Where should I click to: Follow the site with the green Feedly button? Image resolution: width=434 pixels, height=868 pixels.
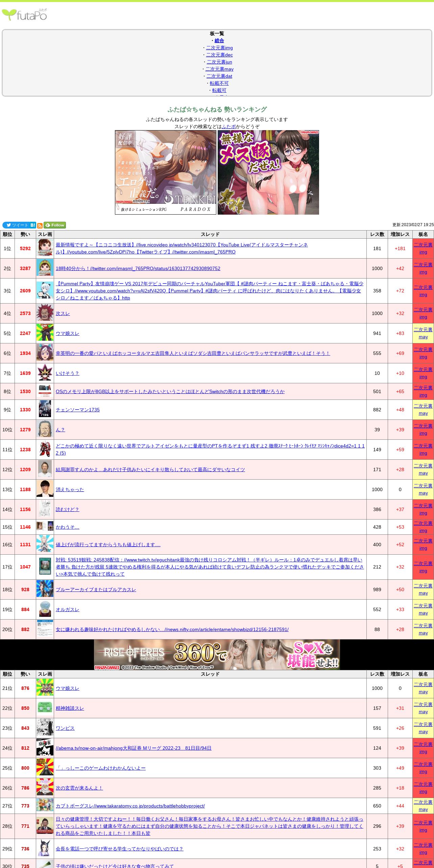point(55,225)
